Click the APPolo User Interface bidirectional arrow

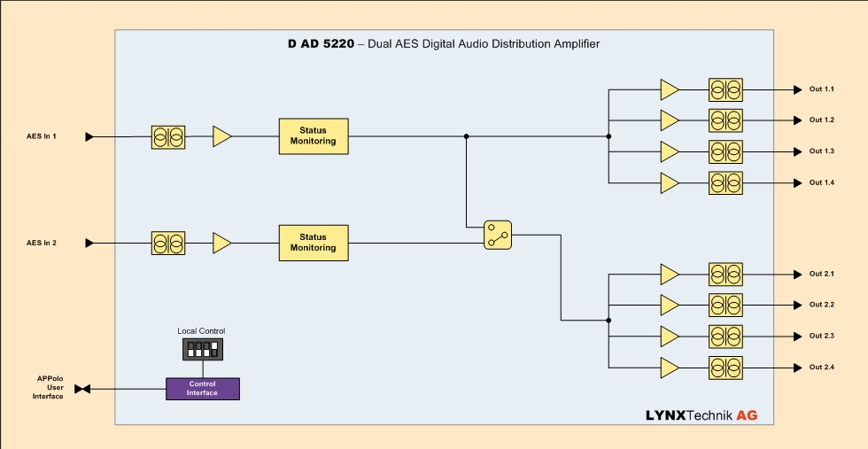coord(82,389)
